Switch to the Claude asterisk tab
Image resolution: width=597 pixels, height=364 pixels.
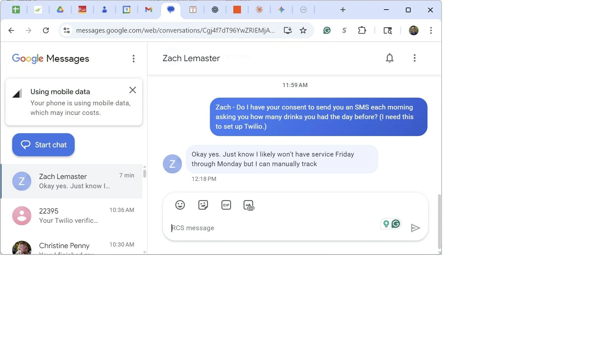[x=259, y=10]
